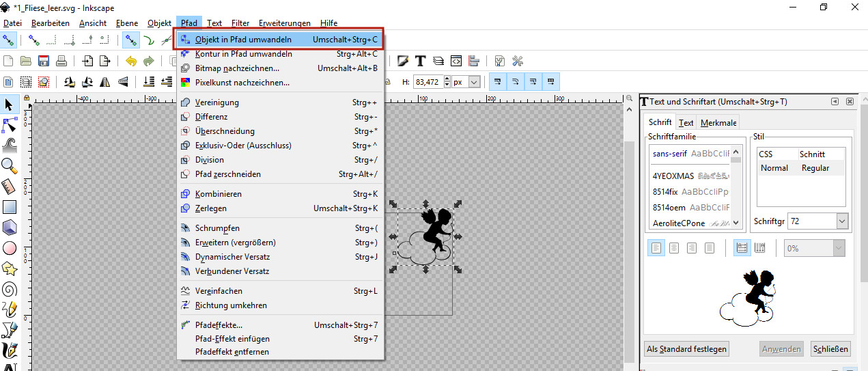Screen dimensions: 868x371
Task: Open the px unit dropdown
Action: coord(473,82)
